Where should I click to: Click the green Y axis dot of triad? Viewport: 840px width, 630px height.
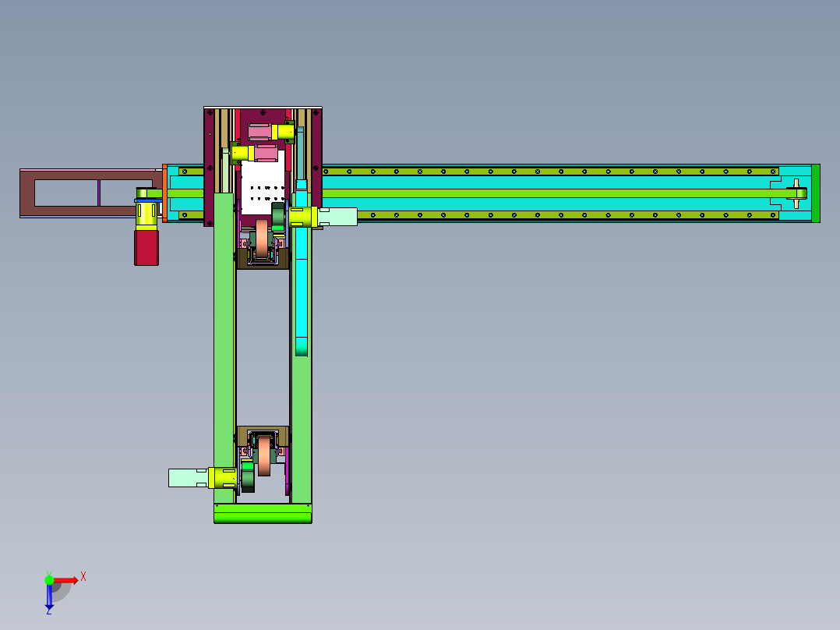[x=49, y=580]
